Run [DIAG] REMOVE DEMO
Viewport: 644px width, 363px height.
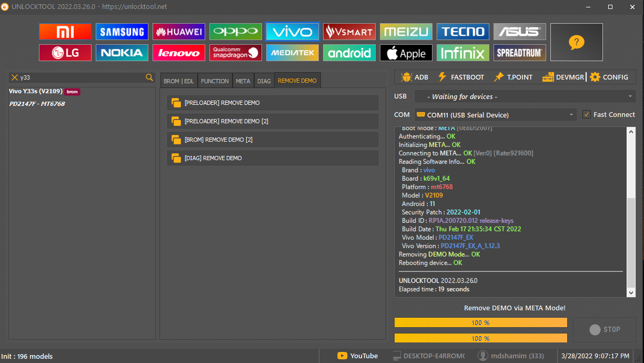[273, 158]
